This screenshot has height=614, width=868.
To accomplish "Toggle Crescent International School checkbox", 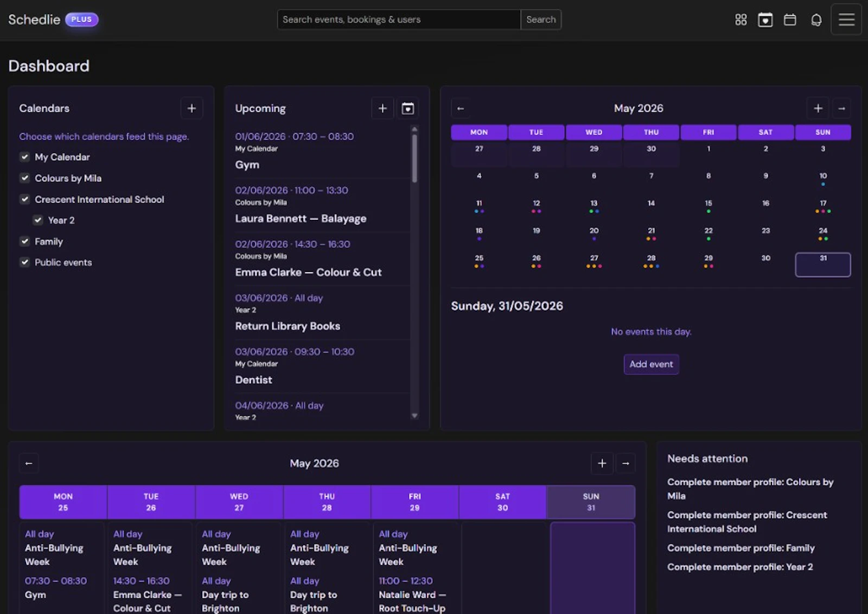I will tap(24, 199).
